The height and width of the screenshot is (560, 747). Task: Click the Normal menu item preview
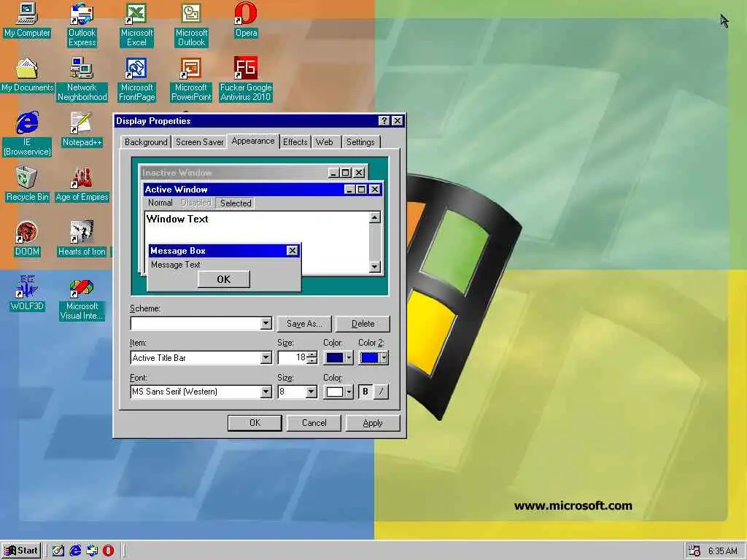pos(160,203)
